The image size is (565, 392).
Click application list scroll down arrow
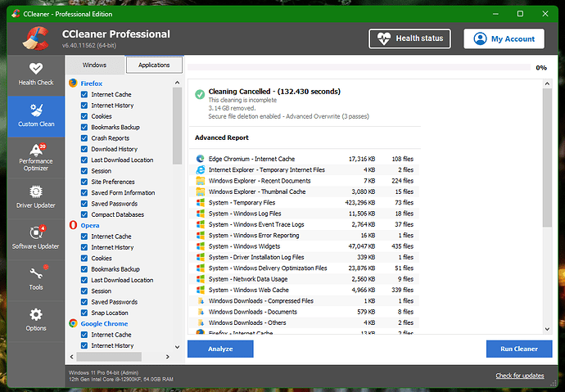[x=178, y=347]
